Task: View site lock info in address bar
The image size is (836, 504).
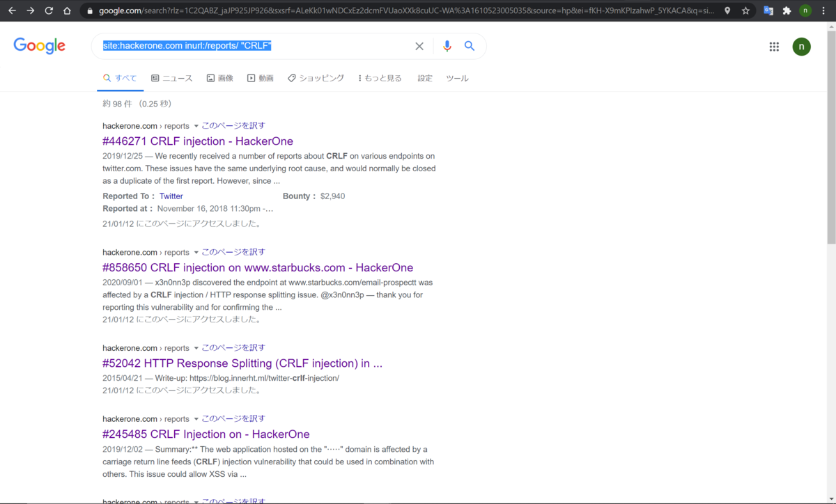Action: pos(90,11)
